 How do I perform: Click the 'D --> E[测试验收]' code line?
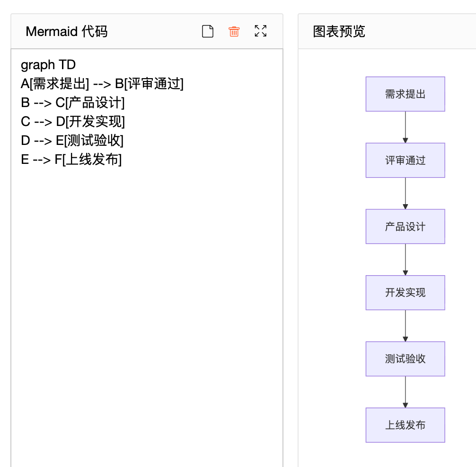[72, 141]
